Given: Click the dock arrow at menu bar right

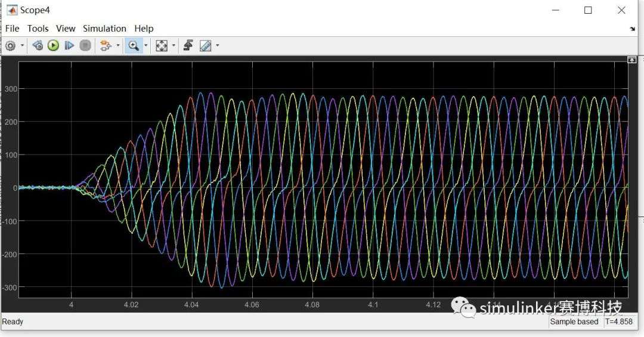Looking at the screenshot, I should click(632, 29).
